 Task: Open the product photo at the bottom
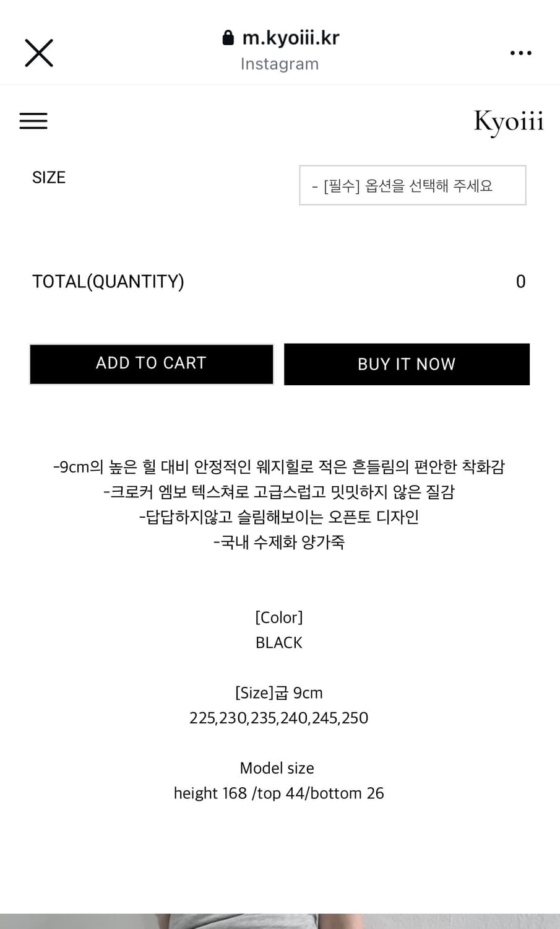coord(280,921)
